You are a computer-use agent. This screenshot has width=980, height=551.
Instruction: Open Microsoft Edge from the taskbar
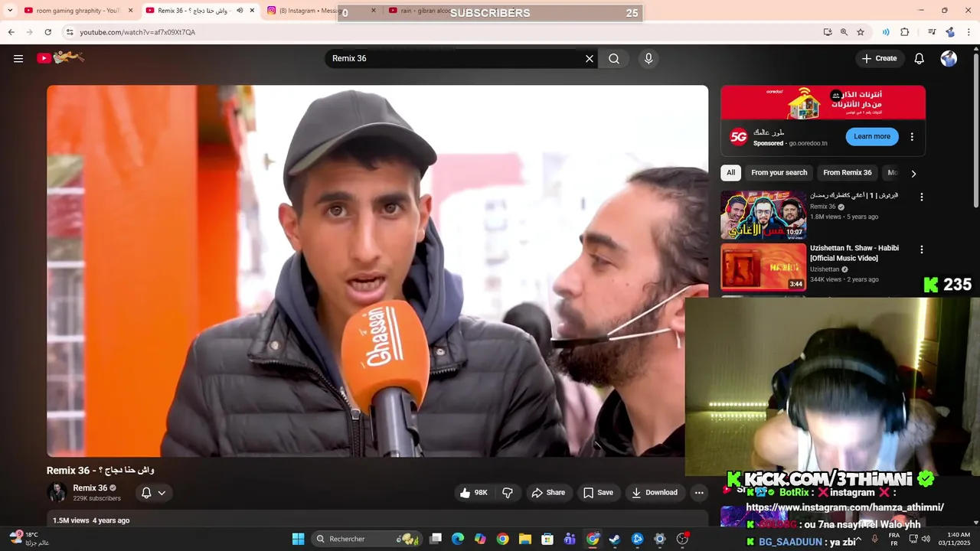458,539
